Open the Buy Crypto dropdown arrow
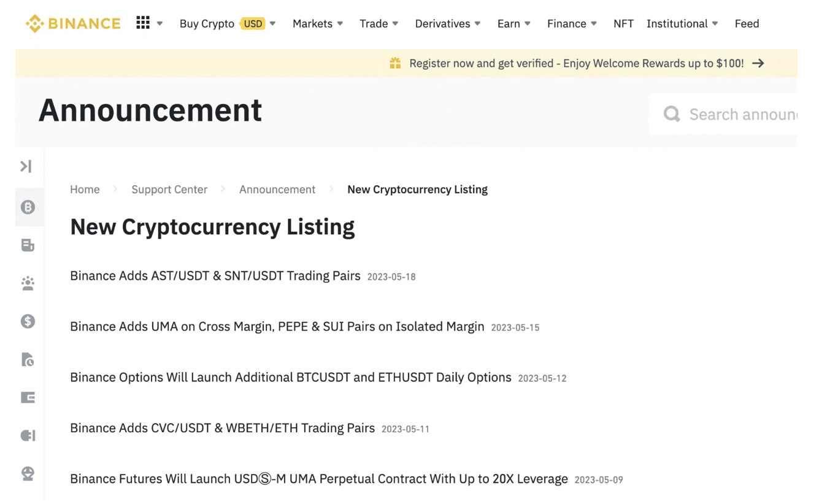Image resolution: width=838 pixels, height=504 pixels. [272, 24]
